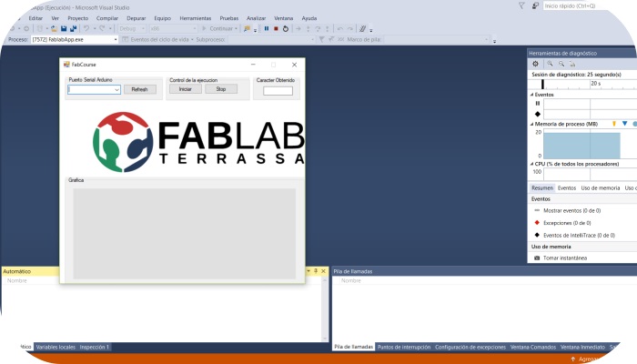Open the Proyecto menu
Screen dimensions: 637x364
(78, 18)
